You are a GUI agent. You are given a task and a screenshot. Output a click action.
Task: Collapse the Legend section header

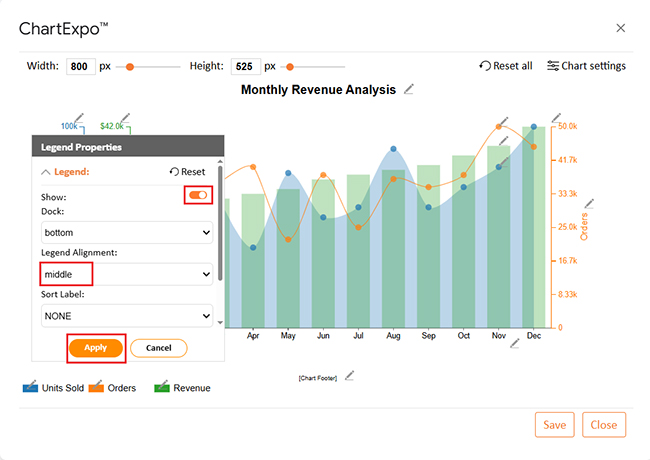click(65, 172)
